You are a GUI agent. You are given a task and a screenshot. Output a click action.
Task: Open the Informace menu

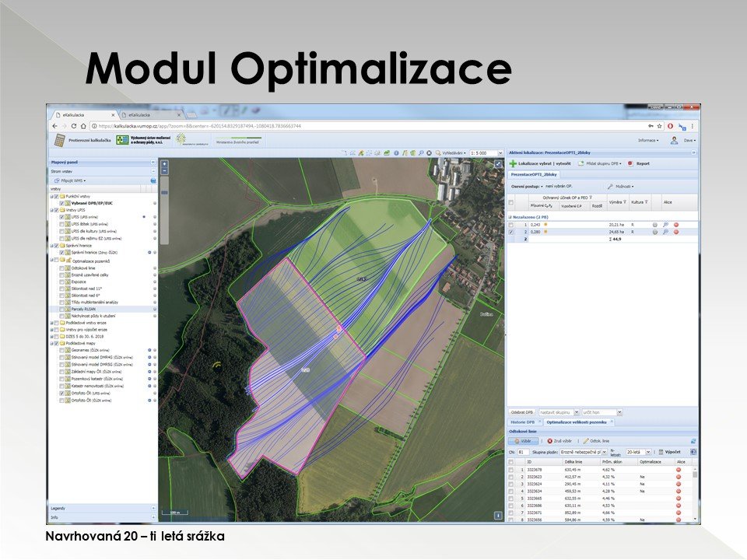pos(648,141)
